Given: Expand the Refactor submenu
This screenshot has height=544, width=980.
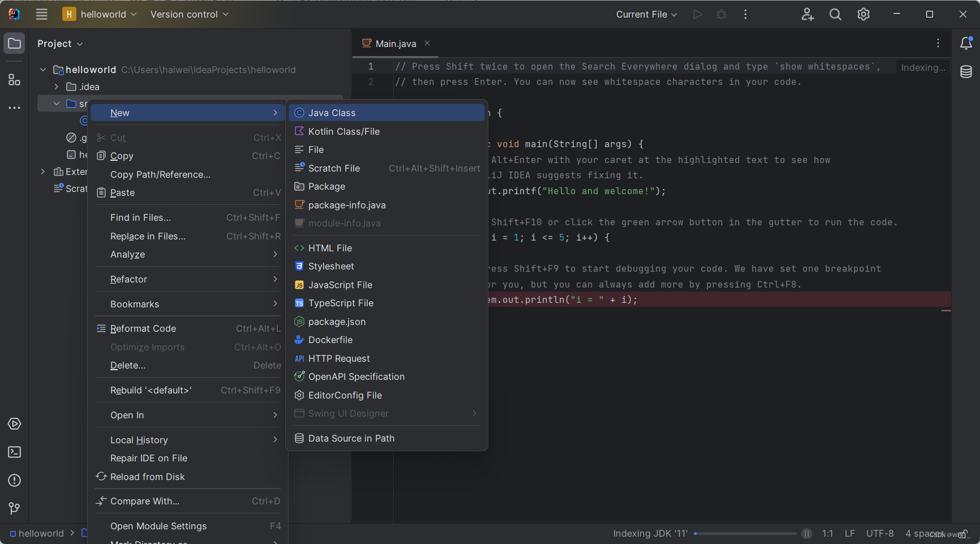Looking at the screenshot, I should point(188,279).
